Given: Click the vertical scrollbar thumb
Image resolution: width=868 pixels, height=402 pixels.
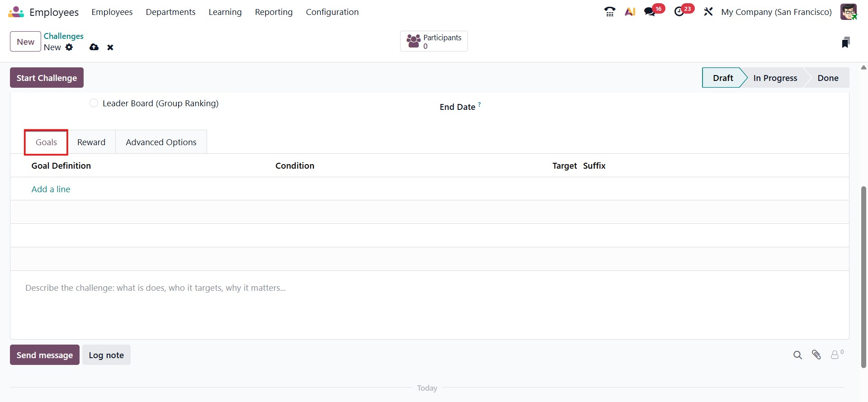Looking at the screenshot, I should pyautogui.click(x=863, y=277).
